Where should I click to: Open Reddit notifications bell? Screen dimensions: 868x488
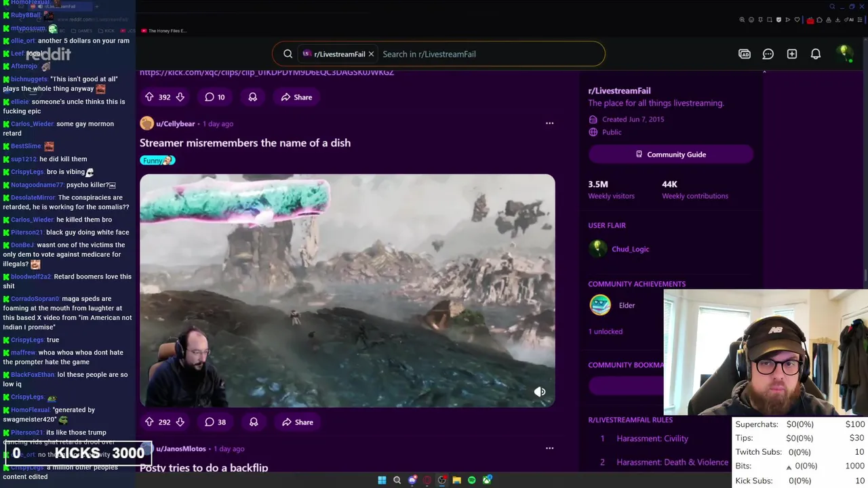click(x=816, y=54)
